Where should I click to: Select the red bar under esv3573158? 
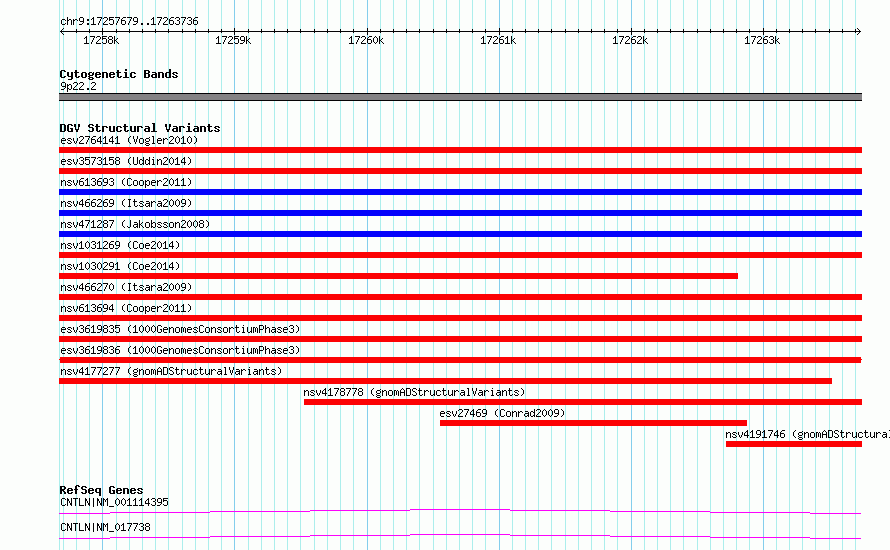coord(460,171)
